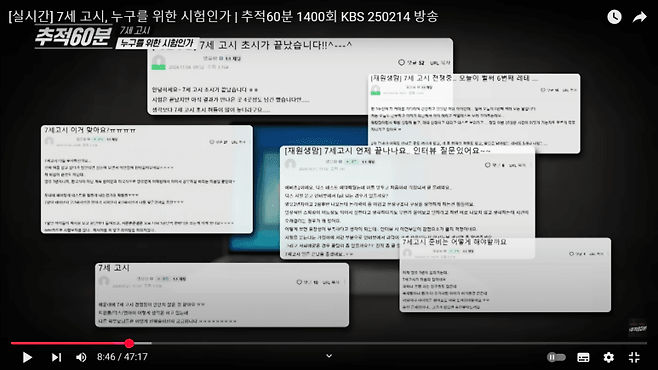Click the 8:46 / 47:17 time display

[x=122, y=357]
